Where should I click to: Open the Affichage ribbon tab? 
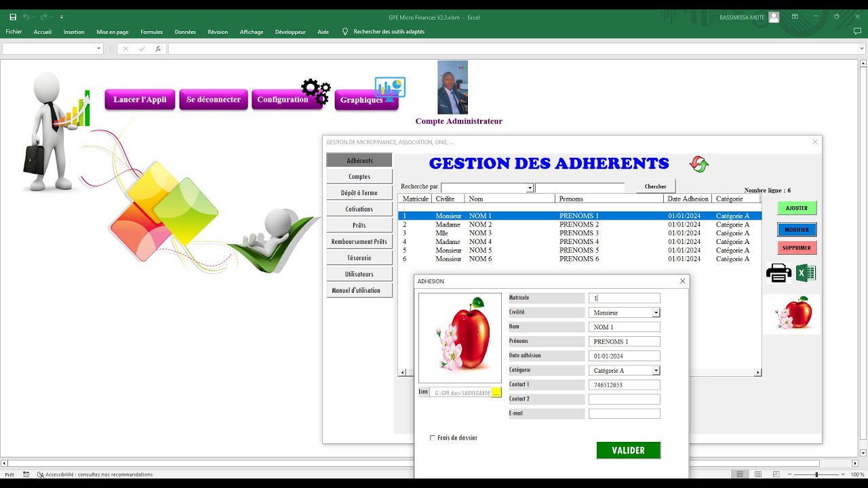pyautogui.click(x=251, y=32)
